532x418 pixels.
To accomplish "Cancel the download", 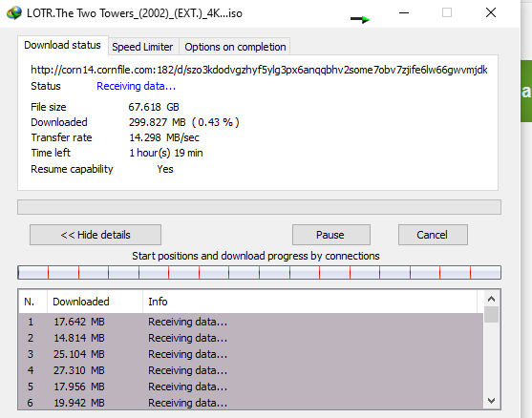I will [x=433, y=235].
